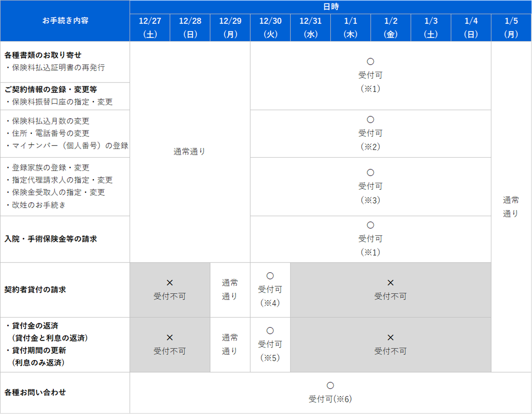Select the 1/5 (月) date column header
The height and width of the screenshot is (414, 532).
511,27
